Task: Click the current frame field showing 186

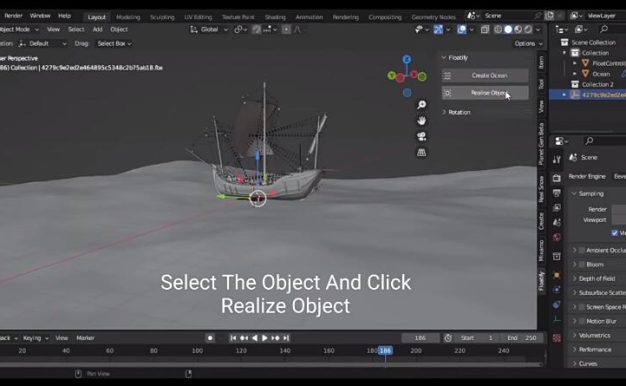Action: (420, 338)
